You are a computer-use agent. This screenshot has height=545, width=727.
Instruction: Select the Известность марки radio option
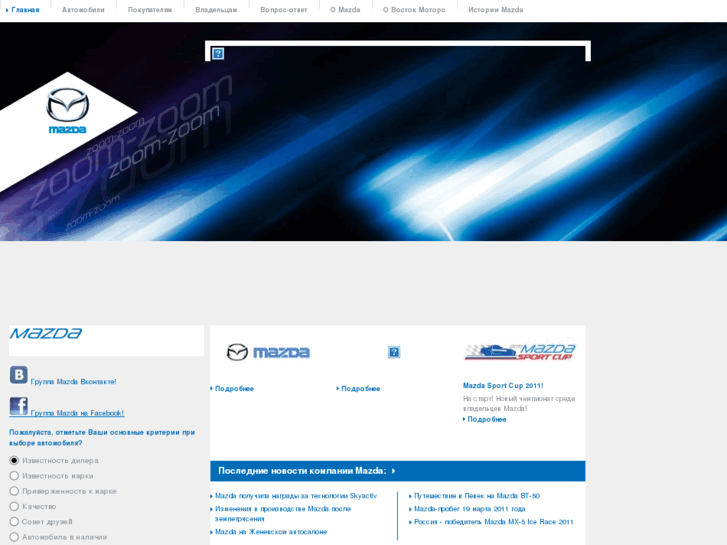(14, 476)
